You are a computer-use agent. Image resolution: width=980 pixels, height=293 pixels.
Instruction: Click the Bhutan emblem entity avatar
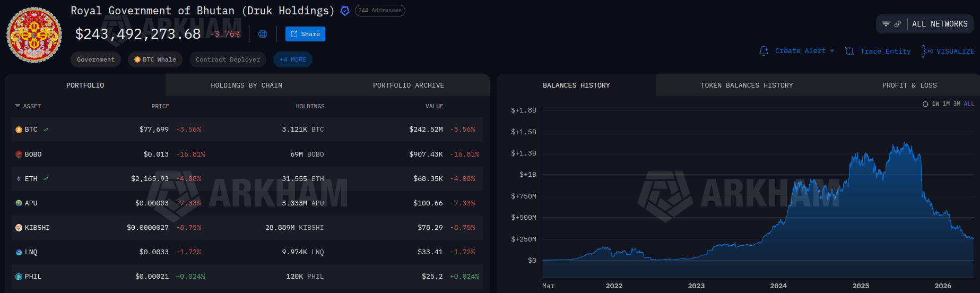point(34,35)
